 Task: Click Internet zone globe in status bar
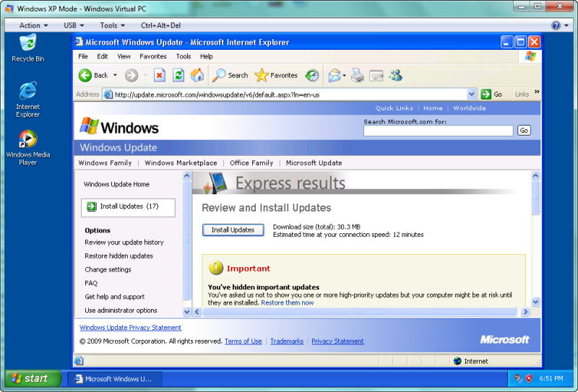tap(457, 361)
